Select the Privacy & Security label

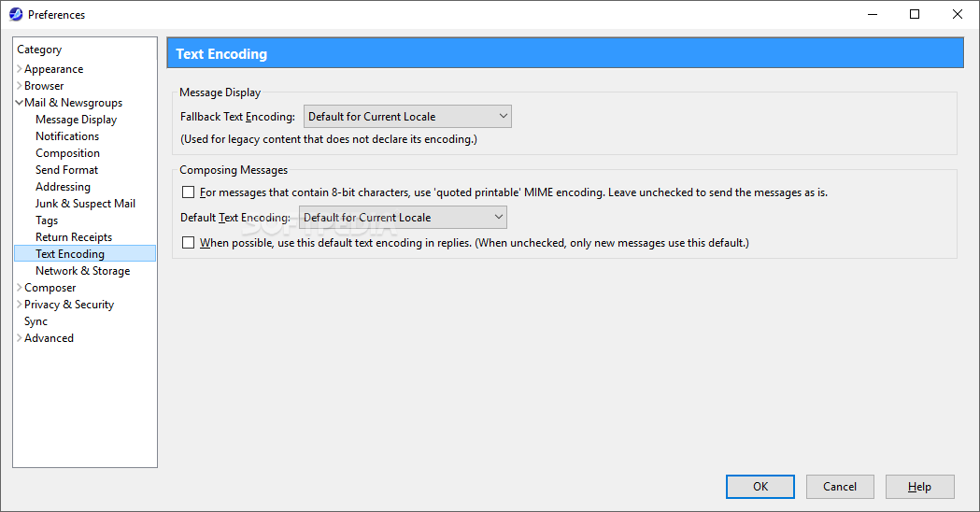coord(69,305)
